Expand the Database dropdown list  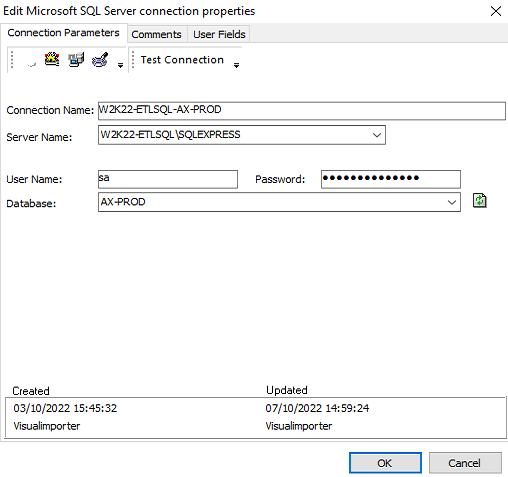pos(452,202)
